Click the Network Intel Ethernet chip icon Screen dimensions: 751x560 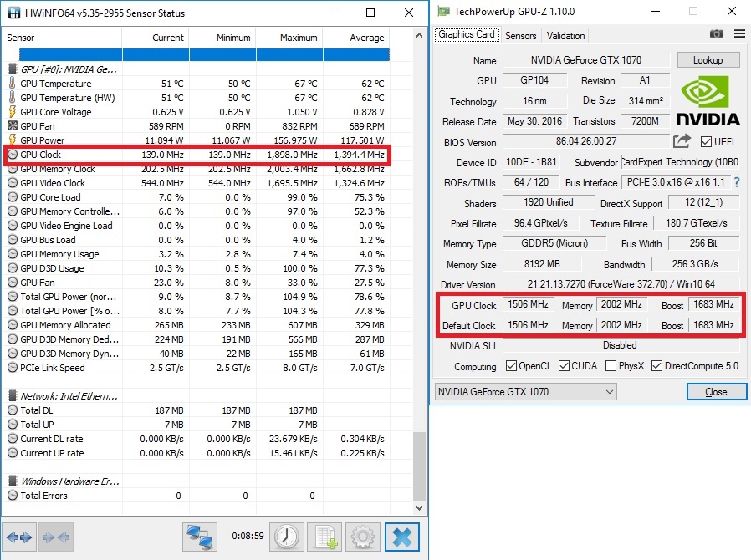tap(13, 396)
